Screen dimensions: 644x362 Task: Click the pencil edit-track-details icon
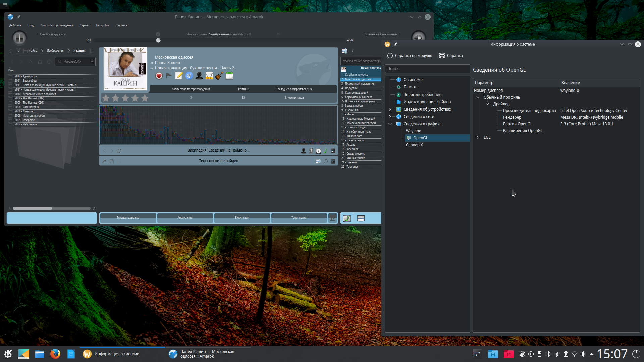[179, 76]
